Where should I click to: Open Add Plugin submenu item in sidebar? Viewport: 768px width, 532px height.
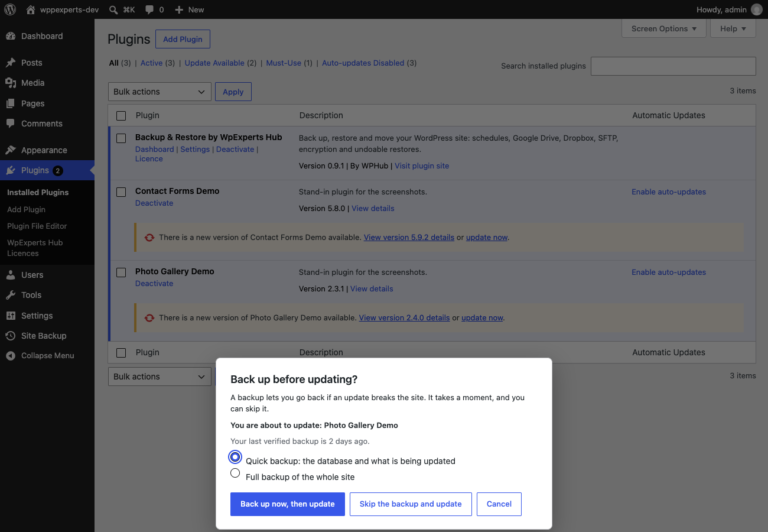pyautogui.click(x=26, y=209)
